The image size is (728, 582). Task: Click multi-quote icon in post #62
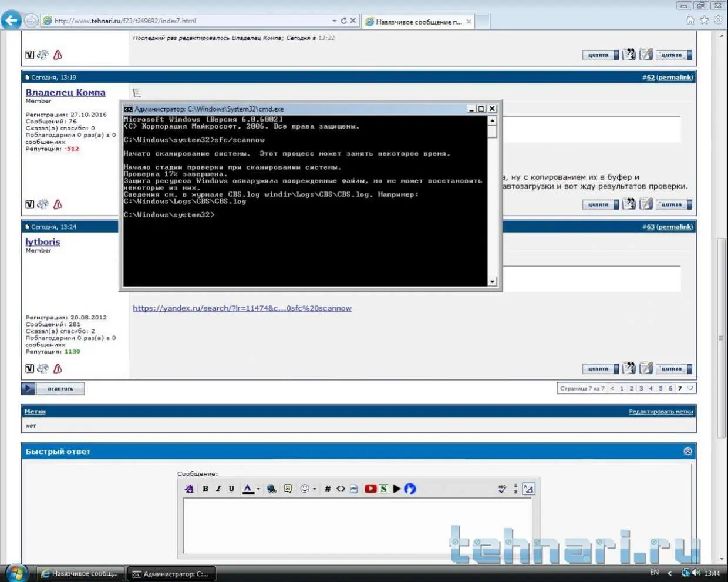coord(629,204)
